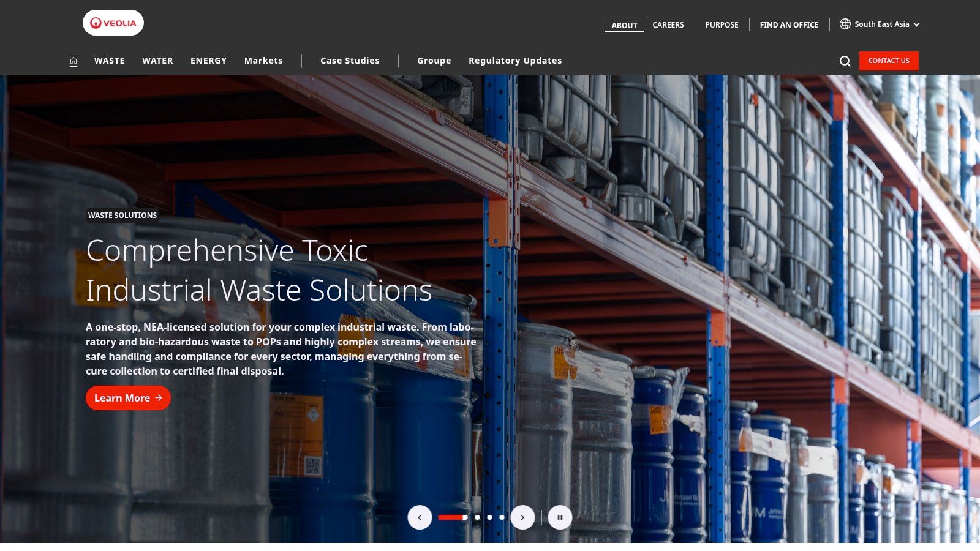This screenshot has height=551, width=980.
Task: Click the Comprehensive Toxic Industrial Waste Solutions heading
Action: tap(259, 270)
